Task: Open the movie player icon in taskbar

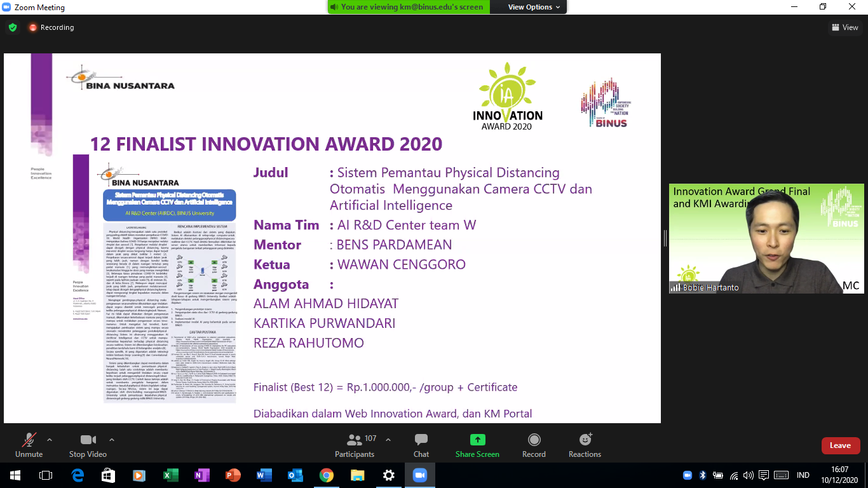Action: (139, 475)
